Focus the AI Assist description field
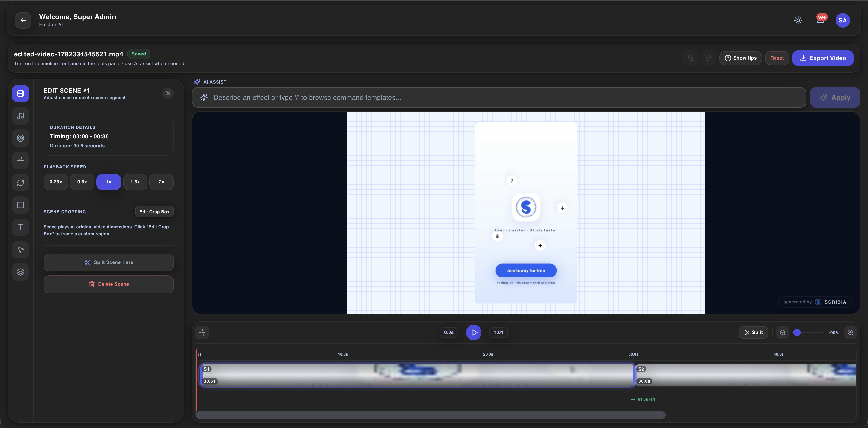 pyautogui.click(x=499, y=97)
